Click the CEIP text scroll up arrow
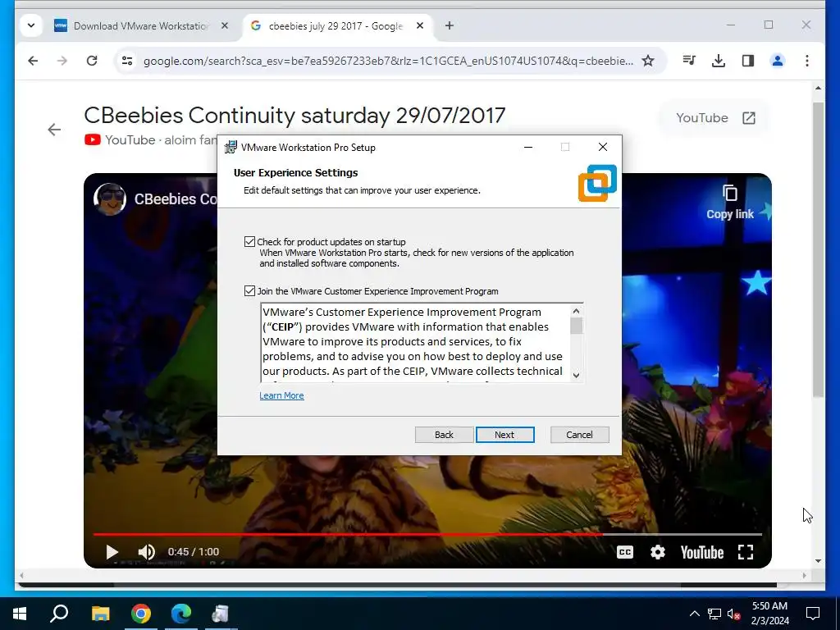This screenshot has width=840, height=630. tap(577, 311)
